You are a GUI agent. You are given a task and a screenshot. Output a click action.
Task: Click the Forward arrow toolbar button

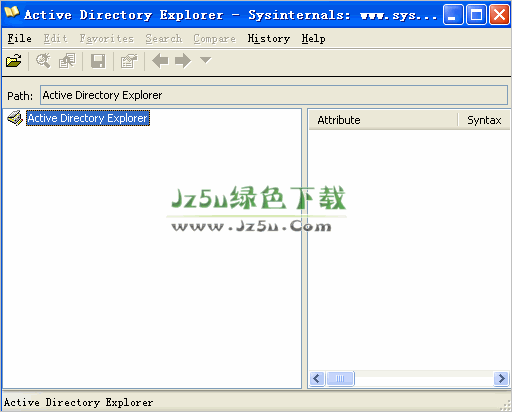(x=183, y=61)
